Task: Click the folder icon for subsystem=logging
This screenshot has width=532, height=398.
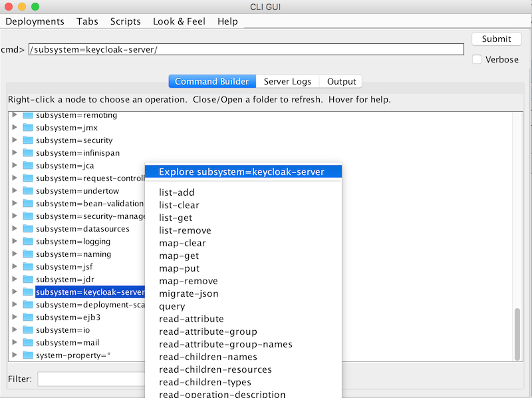Action: tap(28, 242)
